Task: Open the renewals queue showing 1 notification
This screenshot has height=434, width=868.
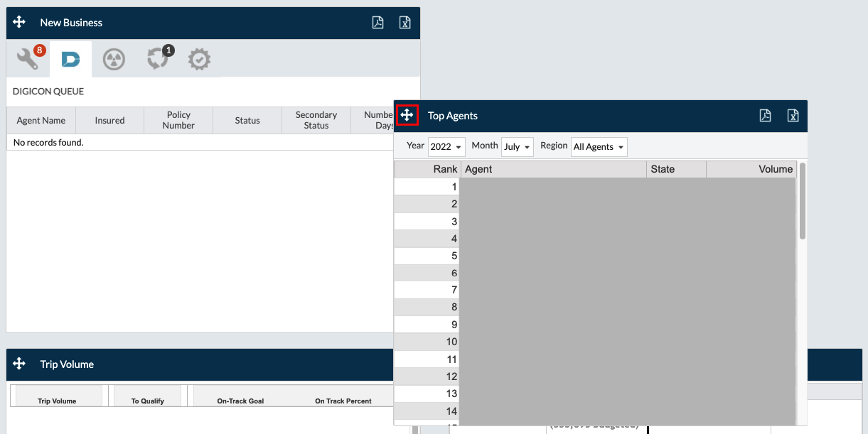Action: (x=156, y=59)
